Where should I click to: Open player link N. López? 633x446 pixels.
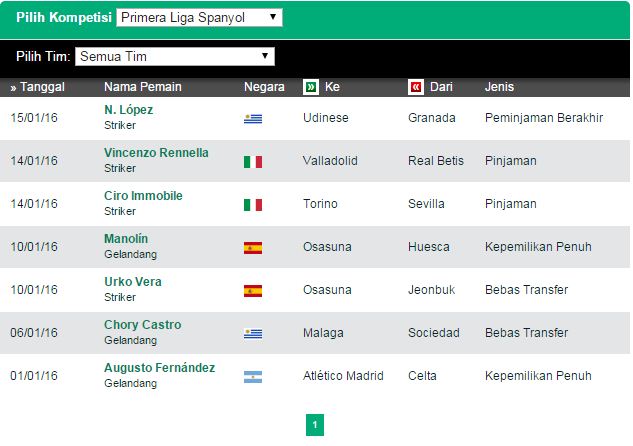coord(129,110)
